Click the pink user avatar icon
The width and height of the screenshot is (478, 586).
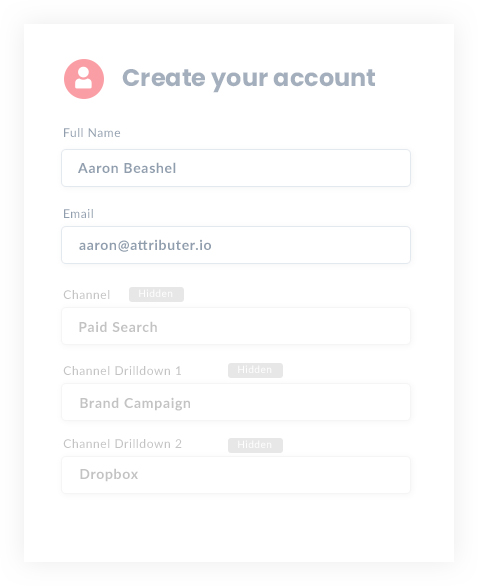pyautogui.click(x=84, y=79)
